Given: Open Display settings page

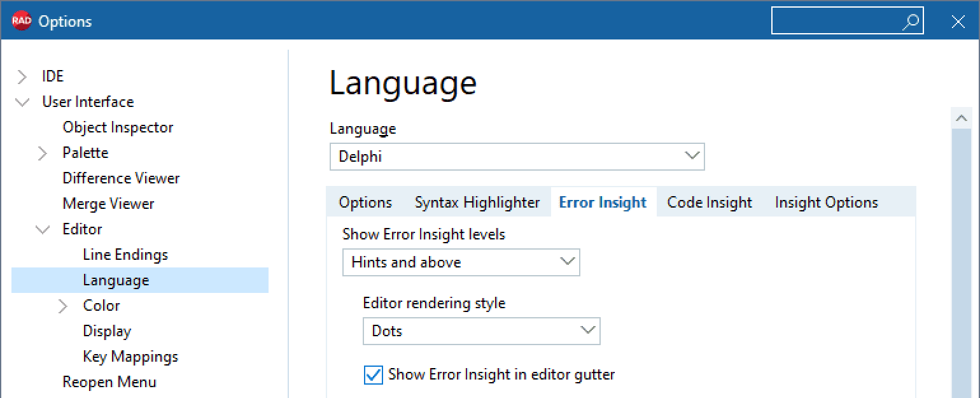Looking at the screenshot, I should tap(107, 331).
